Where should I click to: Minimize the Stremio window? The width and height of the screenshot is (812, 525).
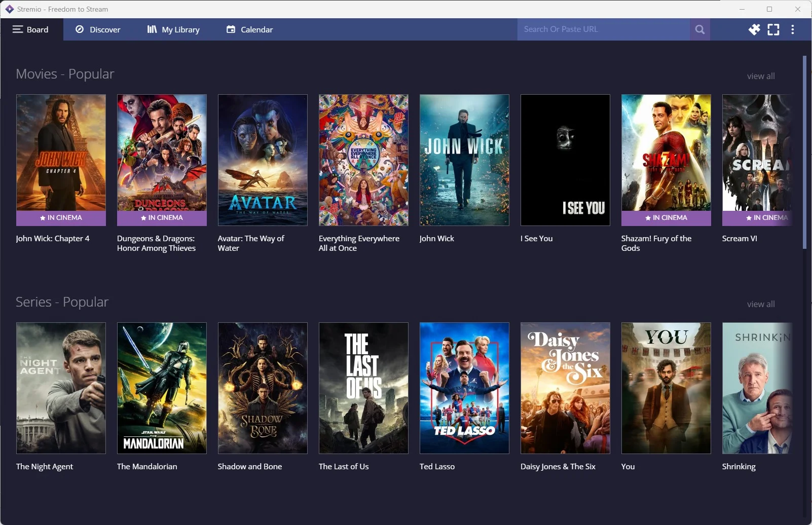tap(742, 9)
